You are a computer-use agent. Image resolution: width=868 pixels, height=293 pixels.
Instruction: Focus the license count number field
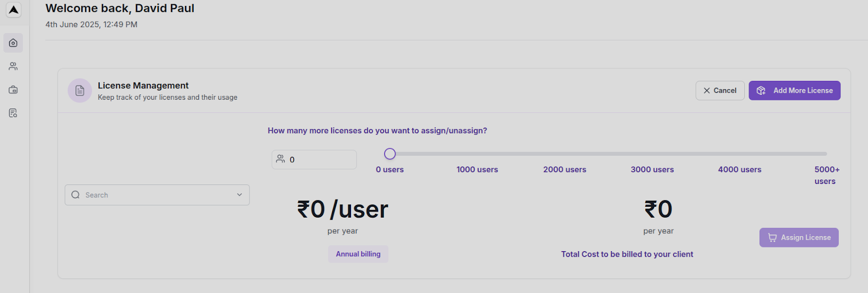320,160
